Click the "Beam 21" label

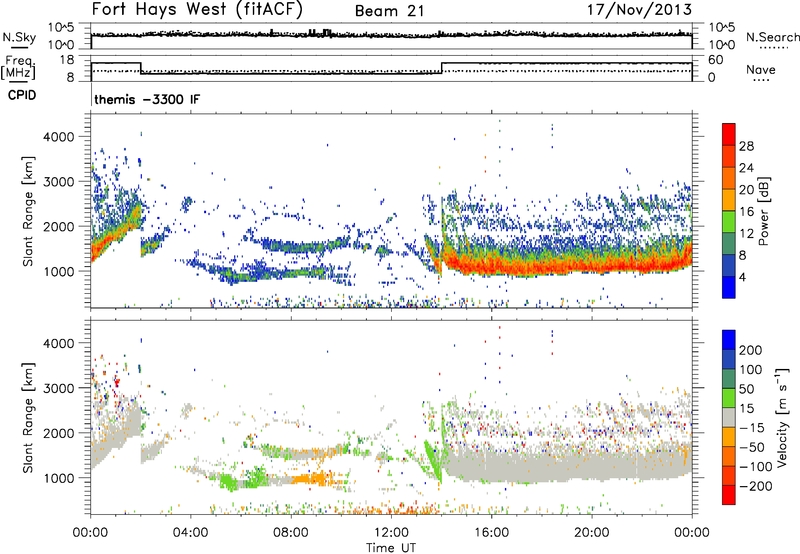click(x=389, y=11)
